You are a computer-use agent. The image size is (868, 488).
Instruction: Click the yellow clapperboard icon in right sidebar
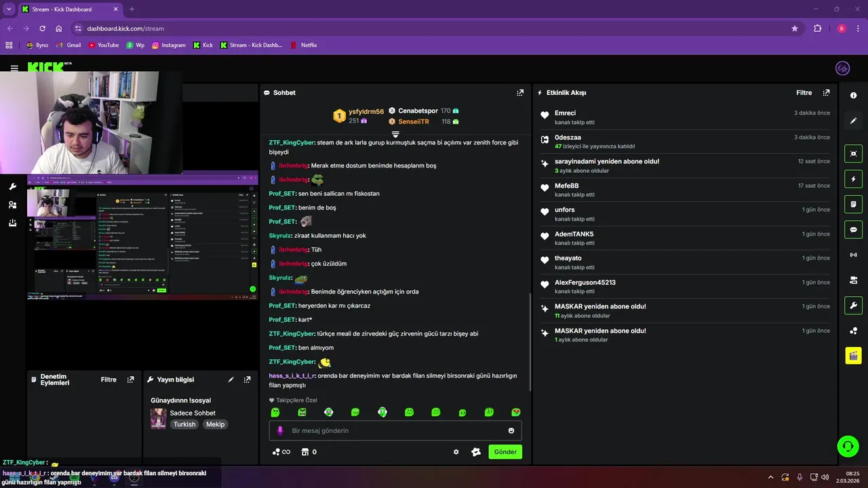pos(853,356)
